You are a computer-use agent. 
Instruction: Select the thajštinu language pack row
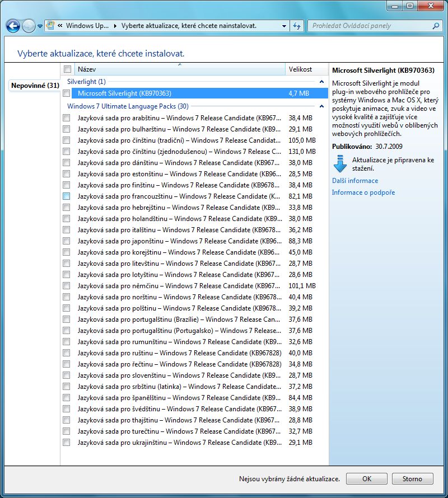tap(195, 420)
